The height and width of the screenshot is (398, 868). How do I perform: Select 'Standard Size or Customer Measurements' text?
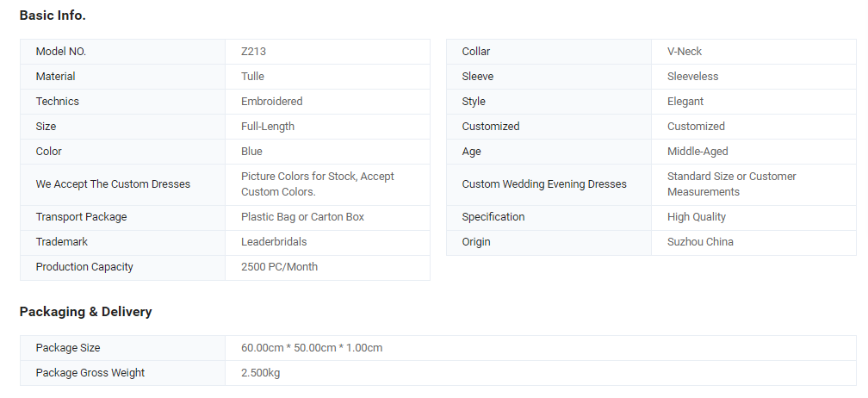click(x=732, y=184)
